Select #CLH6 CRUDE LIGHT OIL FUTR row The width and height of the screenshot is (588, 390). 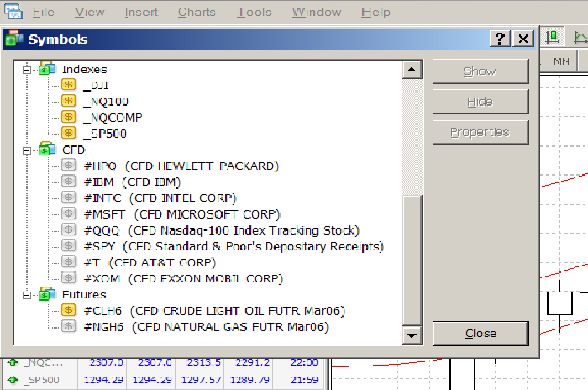214,311
